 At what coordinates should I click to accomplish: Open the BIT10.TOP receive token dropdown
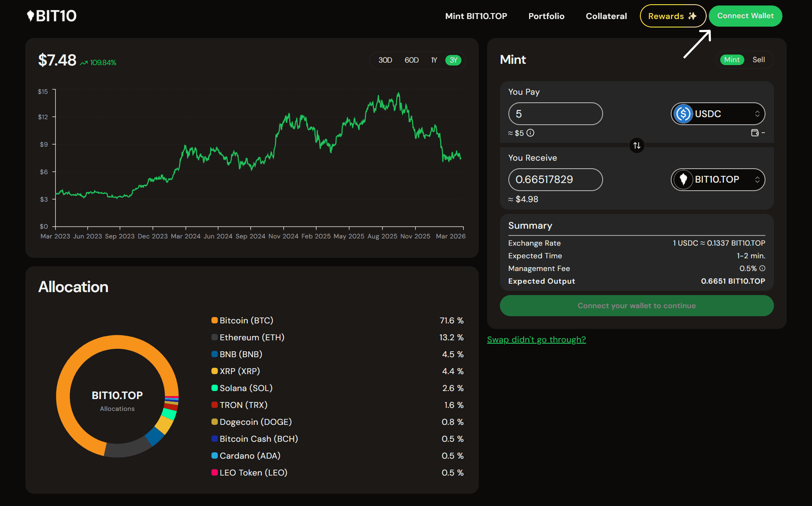(x=718, y=180)
